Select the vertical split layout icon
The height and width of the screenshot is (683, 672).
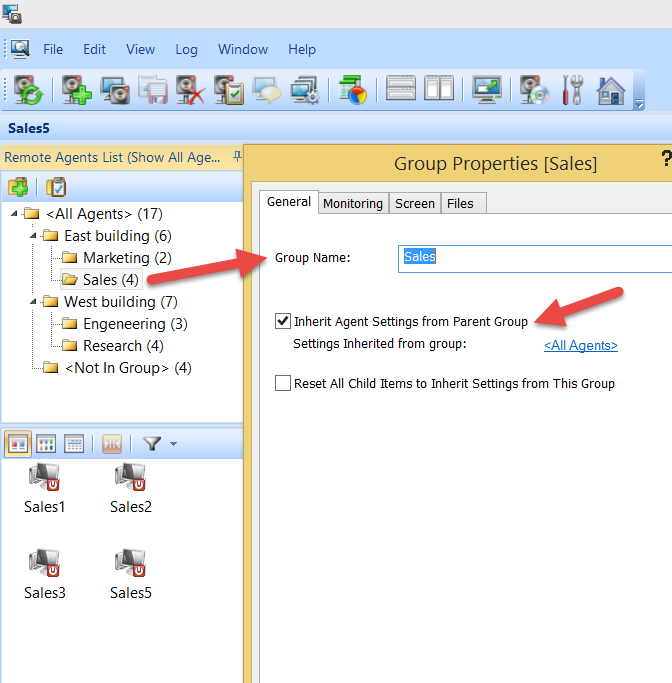pos(439,88)
